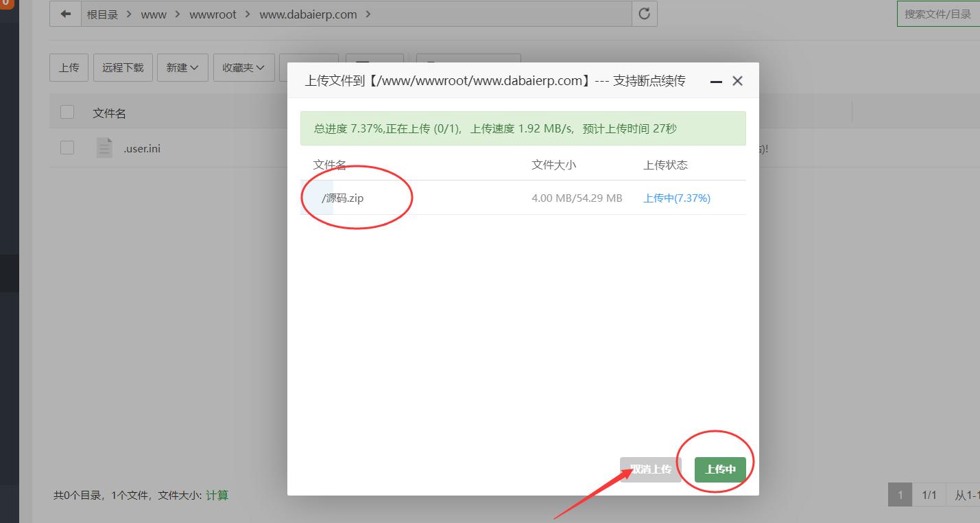Open upload with the 上传 button

point(68,67)
